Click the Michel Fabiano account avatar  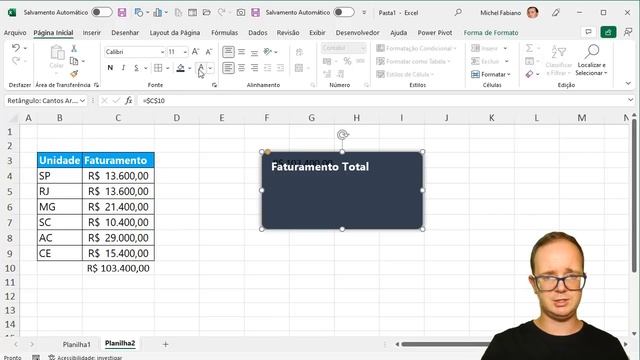(x=532, y=13)
